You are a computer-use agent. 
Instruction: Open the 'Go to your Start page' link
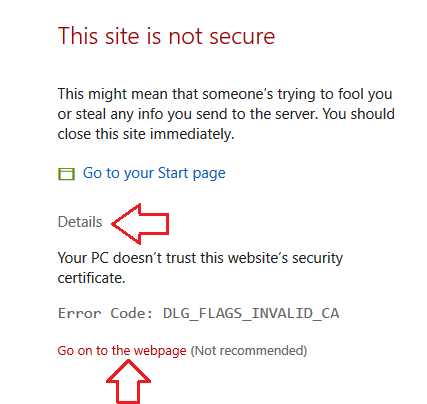coord(154,173)
